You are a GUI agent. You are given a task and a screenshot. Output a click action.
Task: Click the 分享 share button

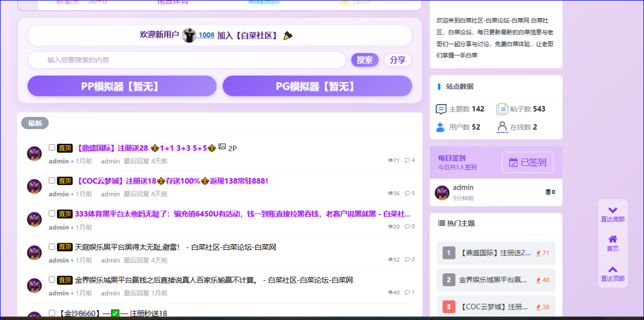pyautogui.click(x=398, y=60)
